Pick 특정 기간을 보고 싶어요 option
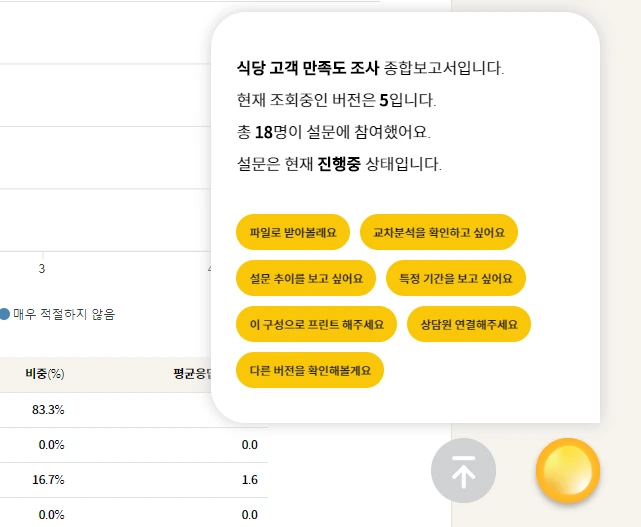Viewport: 641px width, 527px height. (x=455, y=278)
